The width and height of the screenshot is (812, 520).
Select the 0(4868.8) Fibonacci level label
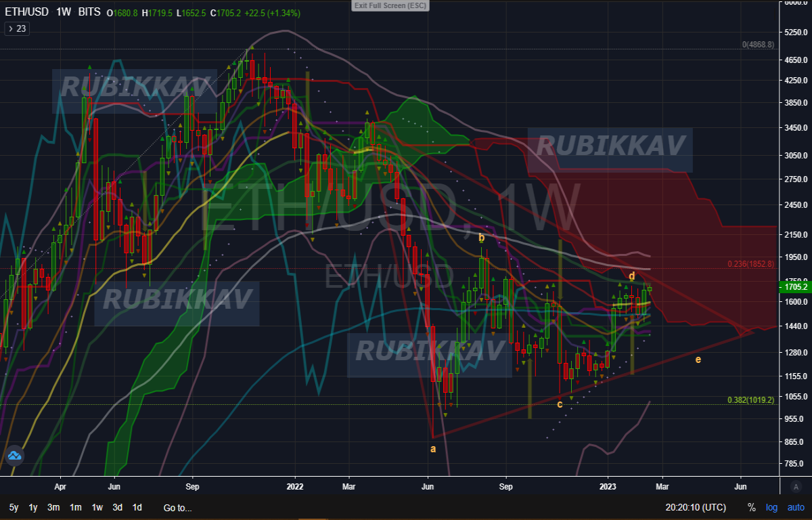pos(758,45)
